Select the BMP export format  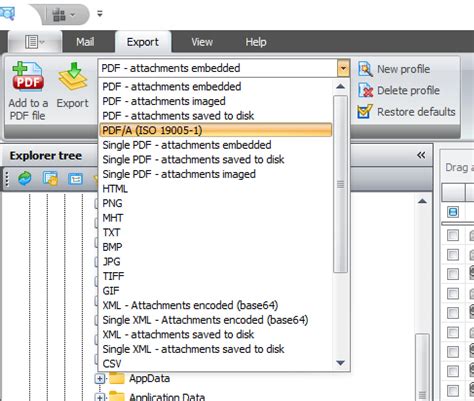coord(215,247)
